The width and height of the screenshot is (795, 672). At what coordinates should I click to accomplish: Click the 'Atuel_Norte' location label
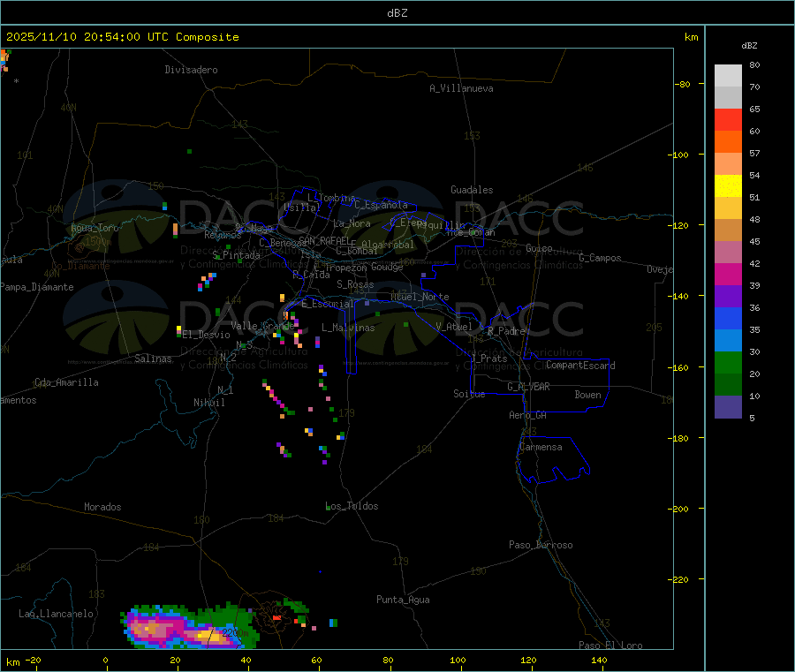click(x=420, y=297)
